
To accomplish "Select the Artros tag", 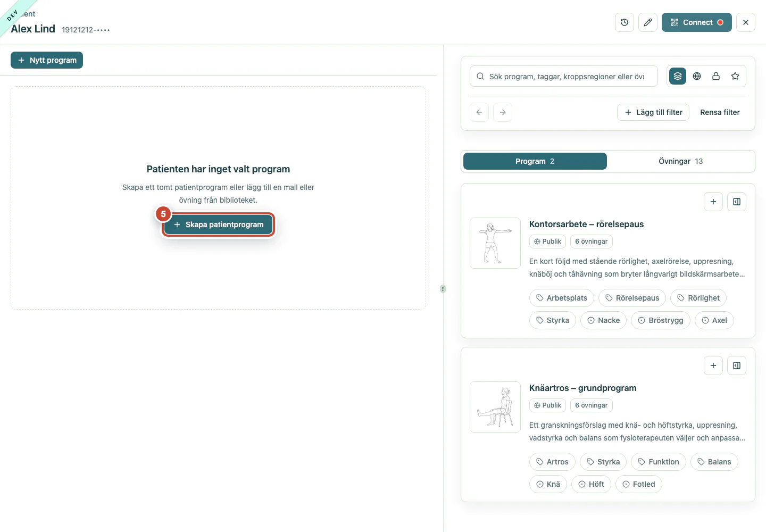I will click(x=552, y=462).
